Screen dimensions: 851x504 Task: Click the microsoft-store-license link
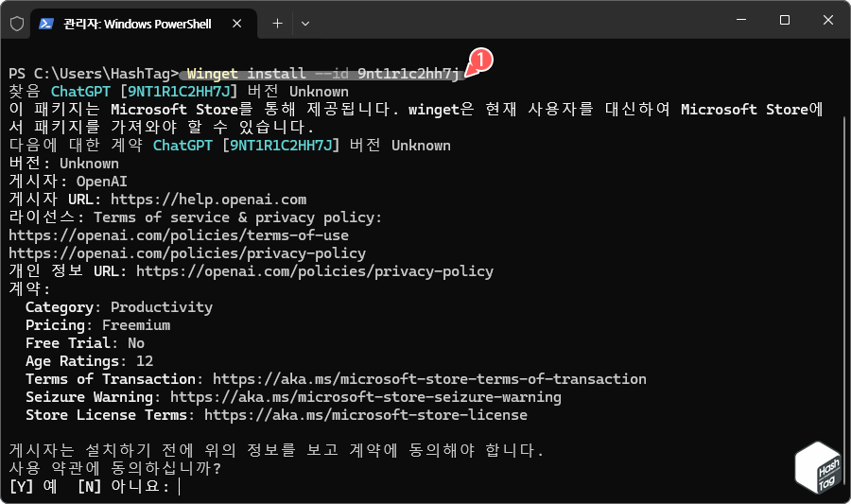(366, 414)
